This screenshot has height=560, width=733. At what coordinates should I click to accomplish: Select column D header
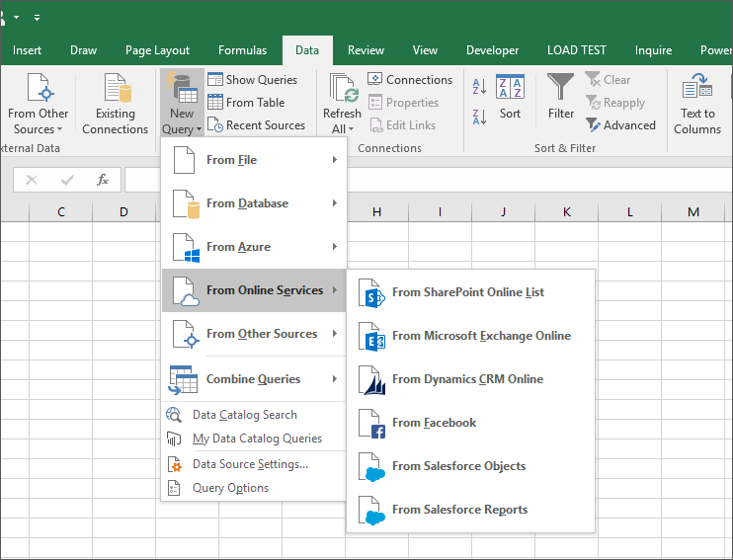123,211
